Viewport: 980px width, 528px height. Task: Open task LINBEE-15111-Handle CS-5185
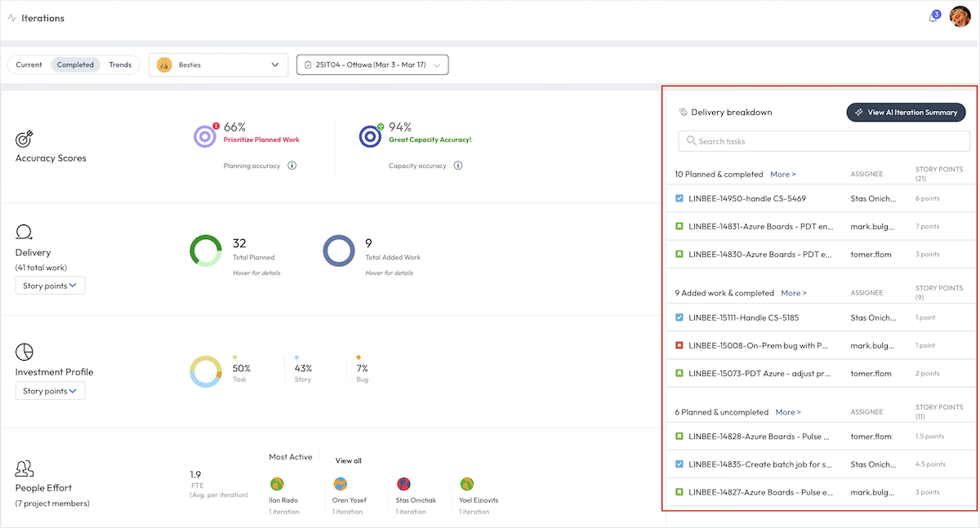(x=743, y=317)
